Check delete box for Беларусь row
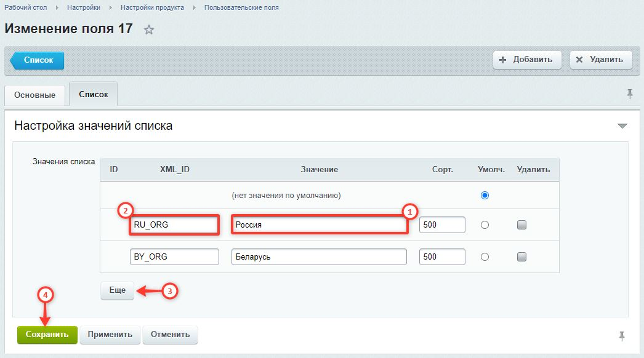This screenshot has height=358, width=644. pos(521,257)
